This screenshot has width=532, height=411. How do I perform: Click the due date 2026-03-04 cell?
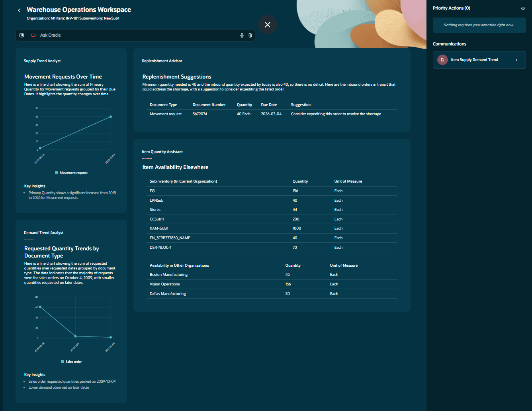pyautogui.click(x=271, y=114)
